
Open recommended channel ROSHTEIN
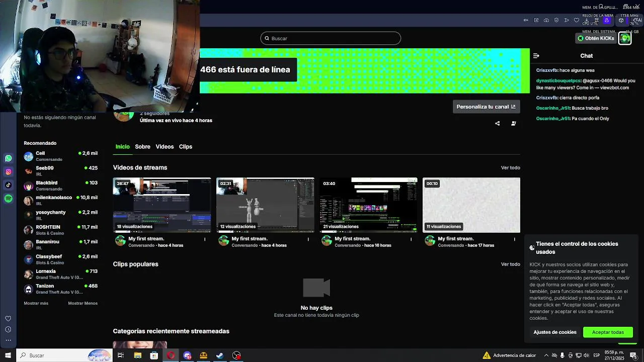[x=60, y=230]
